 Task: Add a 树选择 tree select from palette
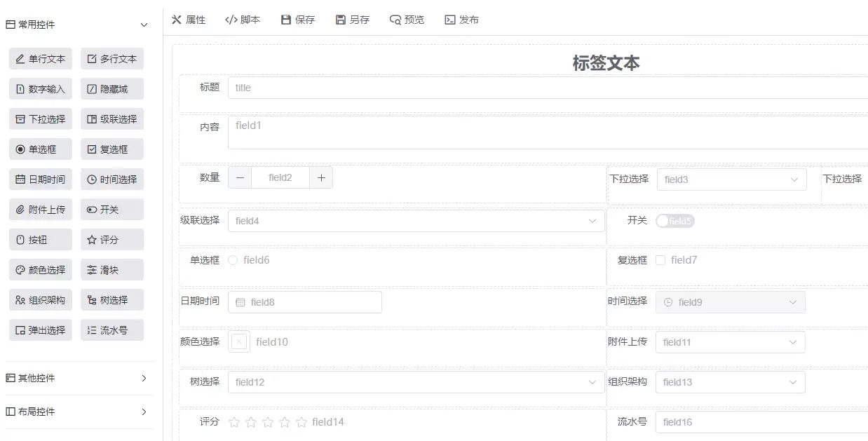point(112,300)
